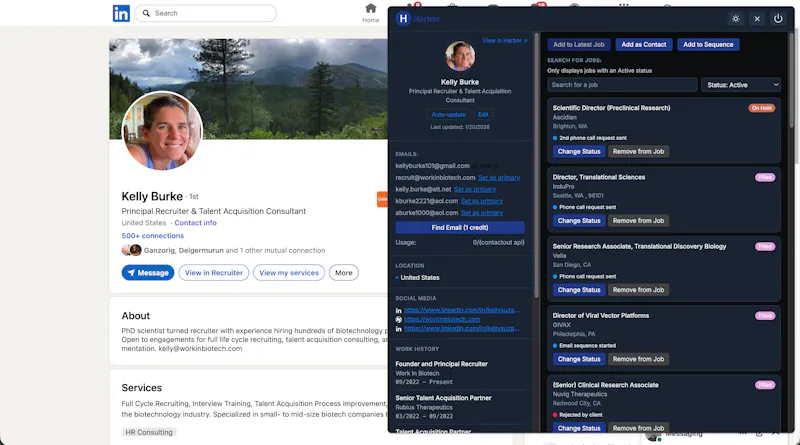Open View in Harbor link
The height and width of the screenshot is (445, 800).
tap(505, 40)
